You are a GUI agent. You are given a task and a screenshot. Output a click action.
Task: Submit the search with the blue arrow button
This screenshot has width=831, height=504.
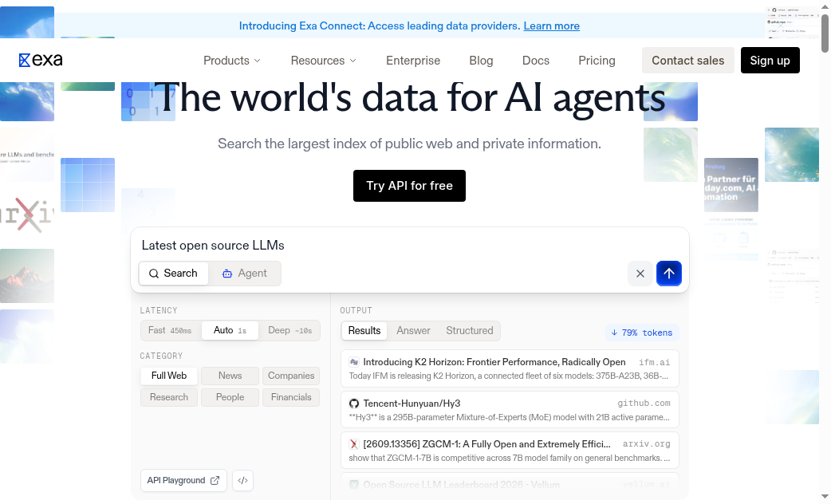669,274
